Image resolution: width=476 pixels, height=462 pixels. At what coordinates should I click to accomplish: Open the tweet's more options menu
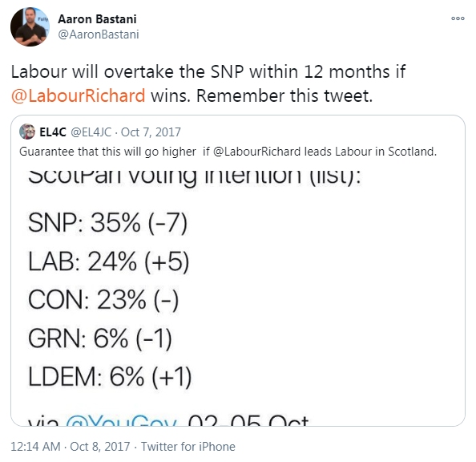point(458,18)
